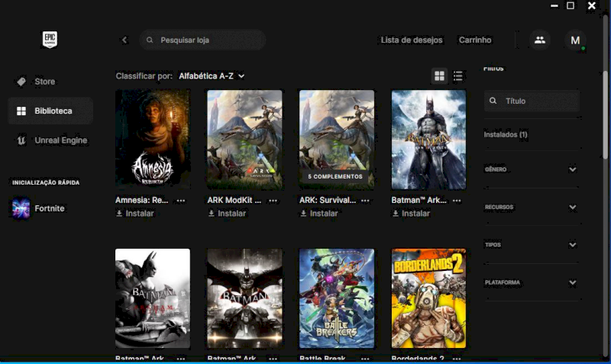Open Lista de desejos link
This screenshot has width=611, height=364.
tap(412, 40)
